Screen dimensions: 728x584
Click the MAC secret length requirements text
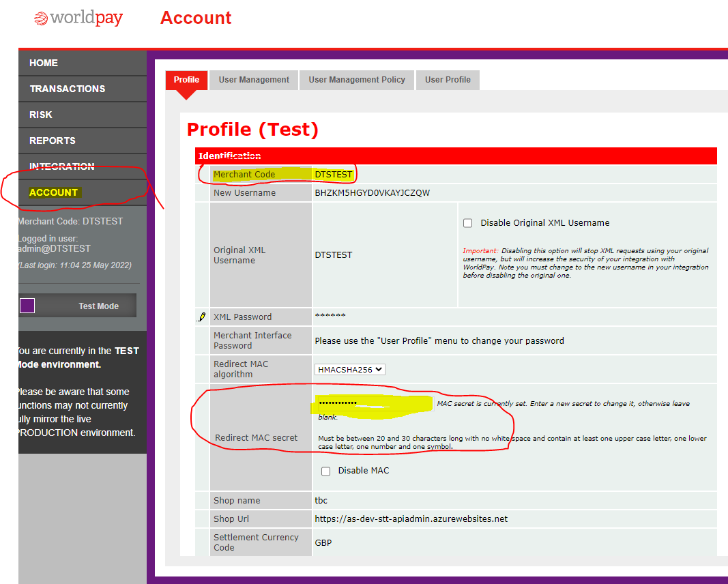[512, 442]
